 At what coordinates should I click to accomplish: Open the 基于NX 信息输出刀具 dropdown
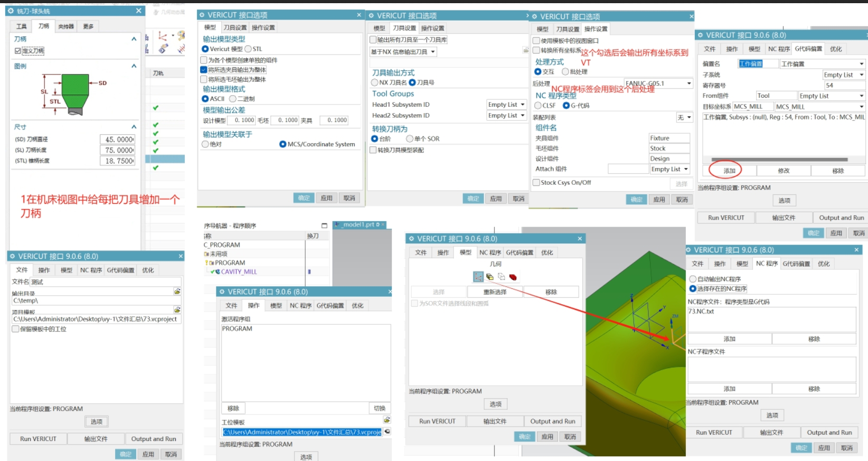403,52
